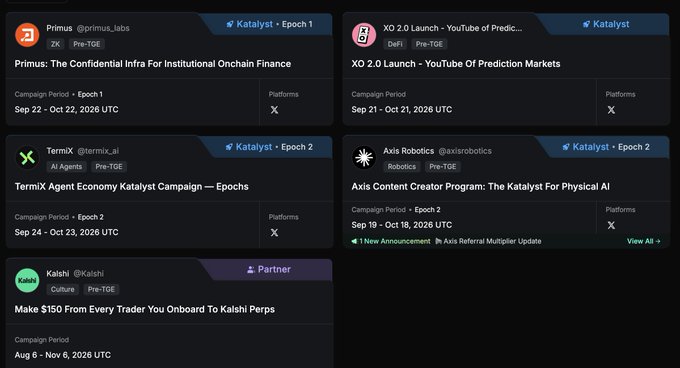Click the Kalshi green logo
This screenshot has height=368, width=680.
click(27, 280)
